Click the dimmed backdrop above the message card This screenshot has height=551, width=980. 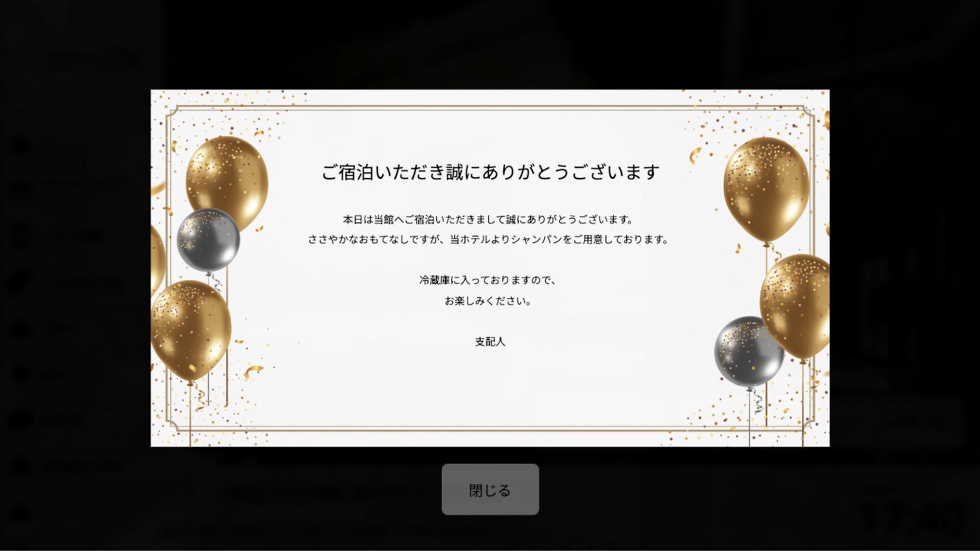click(x=490, y=44)
